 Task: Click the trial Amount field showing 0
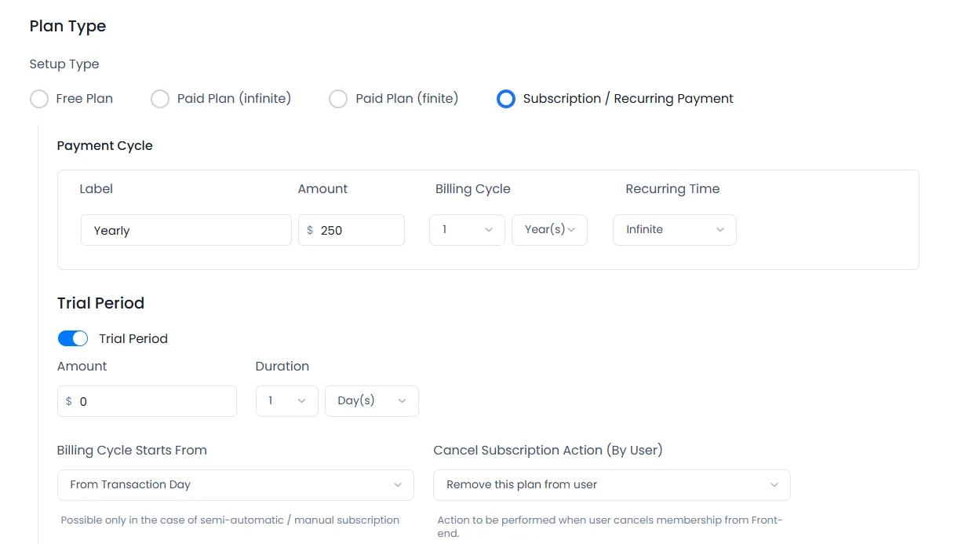coord(147,400)
